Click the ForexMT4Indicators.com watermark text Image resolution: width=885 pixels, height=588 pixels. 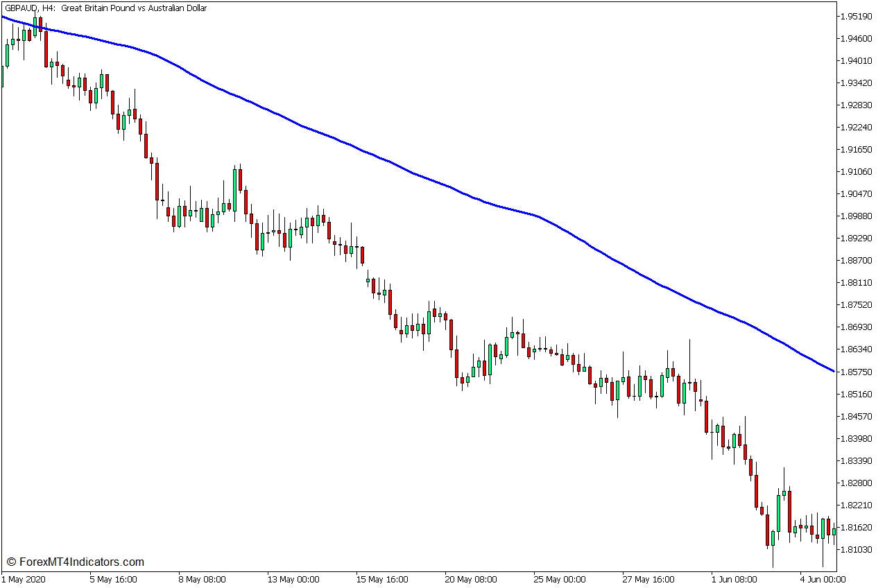click(75, 562)
